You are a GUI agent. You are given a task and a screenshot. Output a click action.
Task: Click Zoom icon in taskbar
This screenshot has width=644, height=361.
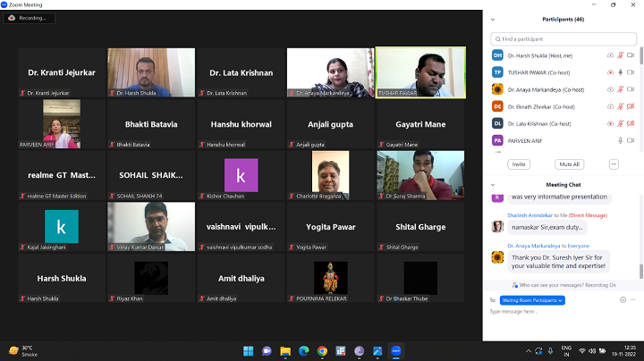pos(396,351)
